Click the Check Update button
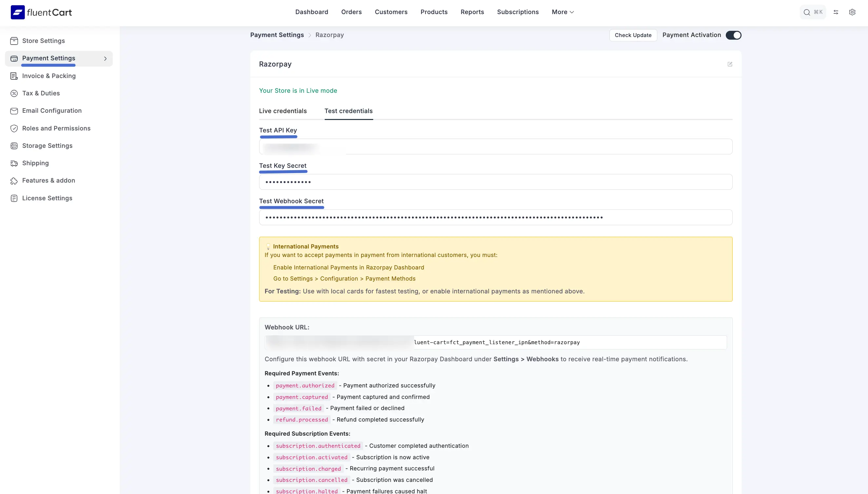This screenshot has height=494, width=868. click(x=633, y=35)
